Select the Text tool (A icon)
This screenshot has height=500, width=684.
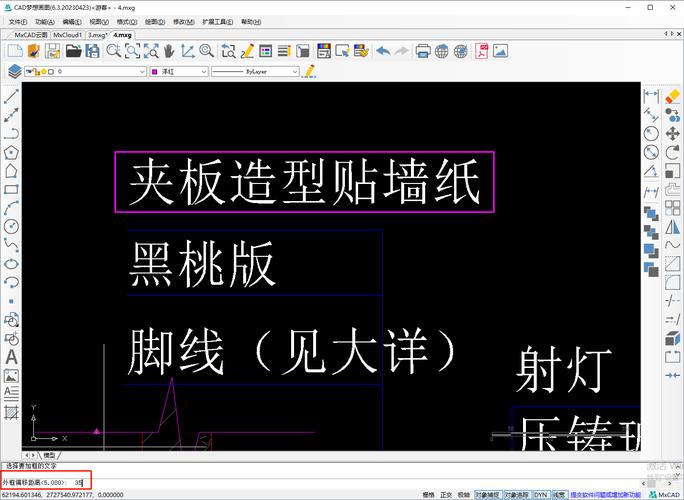click(12, 357)
